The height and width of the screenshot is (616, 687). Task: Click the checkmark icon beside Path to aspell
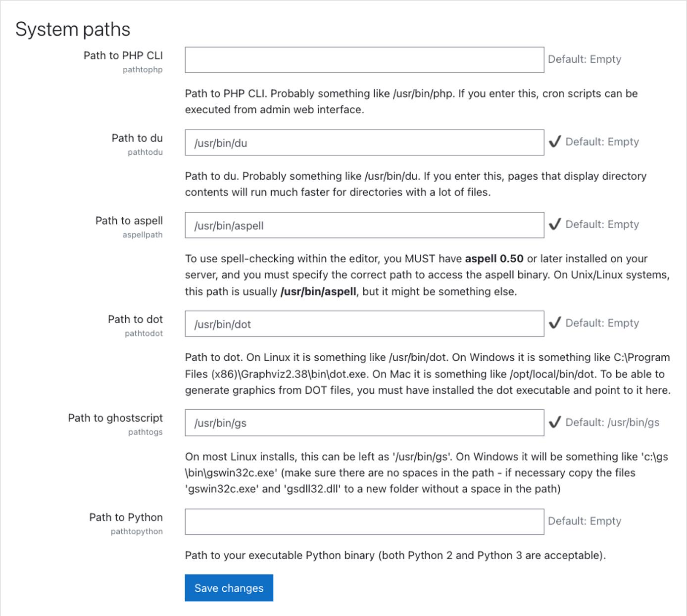click(555, 224)
